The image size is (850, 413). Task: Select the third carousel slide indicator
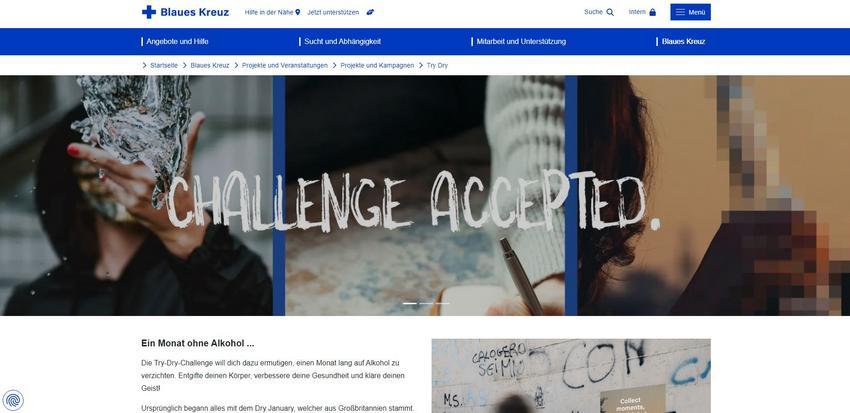coord(442,304)
